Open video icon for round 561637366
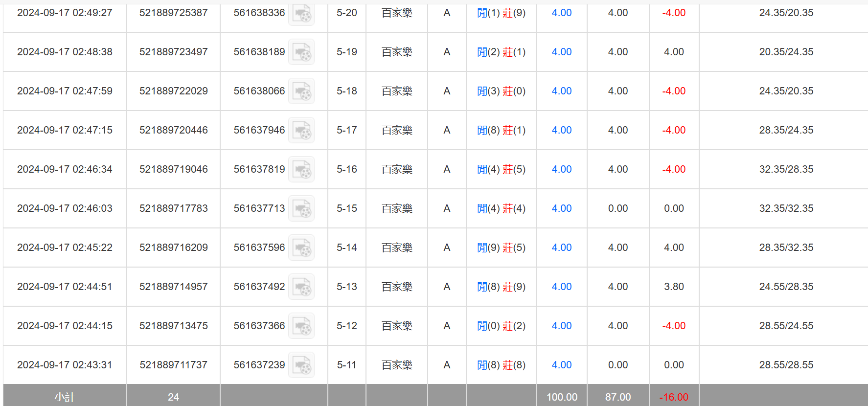 [x=301, y=326]
